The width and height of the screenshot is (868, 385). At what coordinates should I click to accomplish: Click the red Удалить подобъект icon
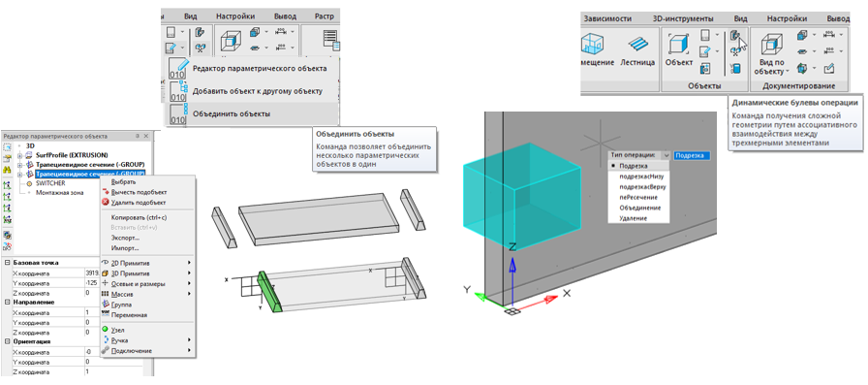[x=106, y=202]
